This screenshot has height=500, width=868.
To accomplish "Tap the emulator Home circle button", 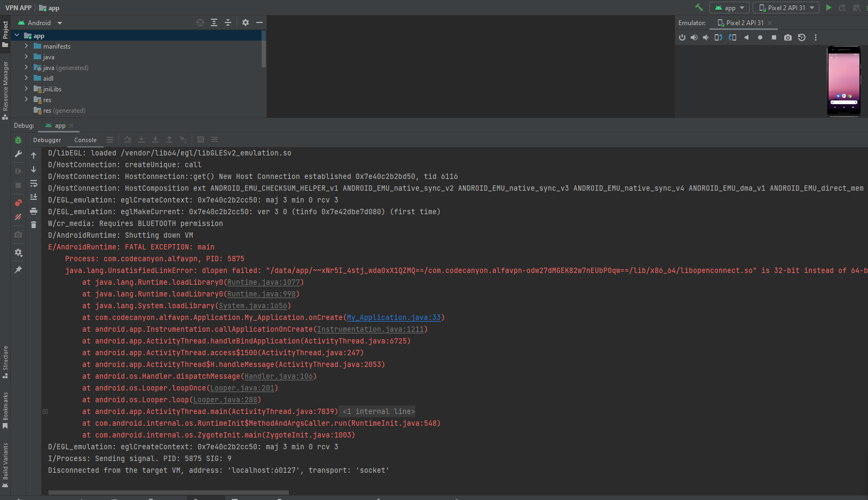I will (760, 37).
